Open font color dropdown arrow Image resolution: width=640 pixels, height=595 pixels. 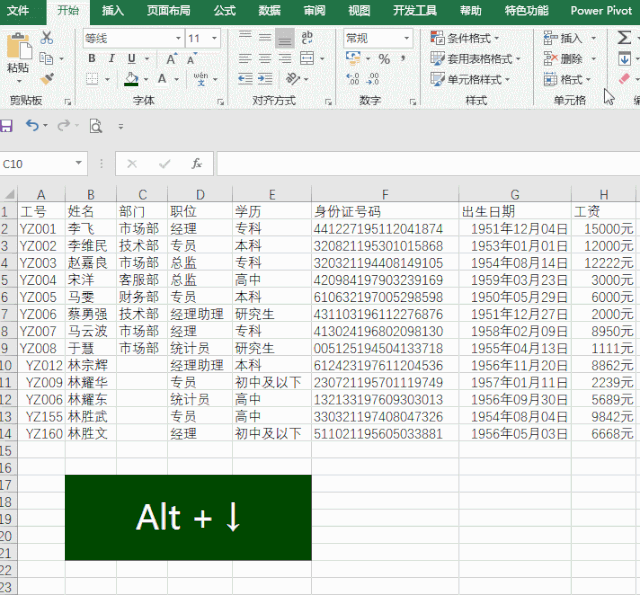(x=176, y=79)
